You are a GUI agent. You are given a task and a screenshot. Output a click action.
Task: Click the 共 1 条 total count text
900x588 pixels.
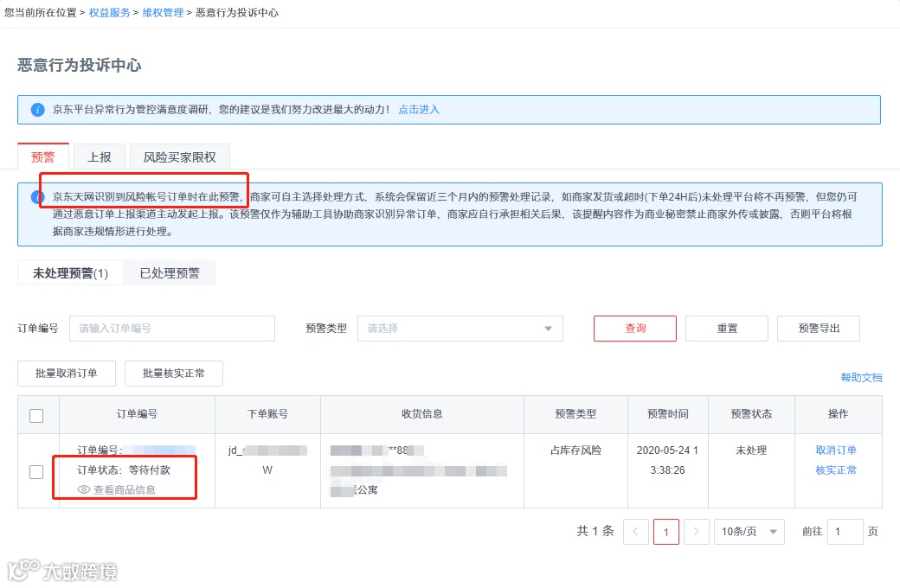coord(595,531)
